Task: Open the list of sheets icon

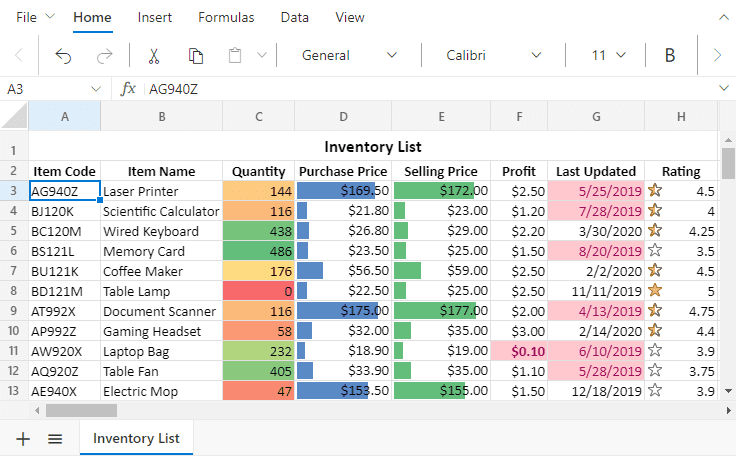Action: coord(55,439)
